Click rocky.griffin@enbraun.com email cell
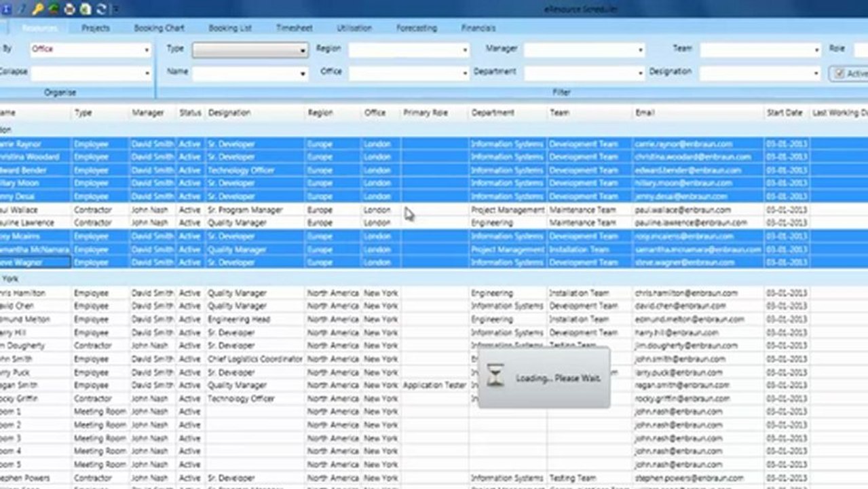The width and height of the screenshot is (868, 489). pyautogui.click(x=698, y=399)
